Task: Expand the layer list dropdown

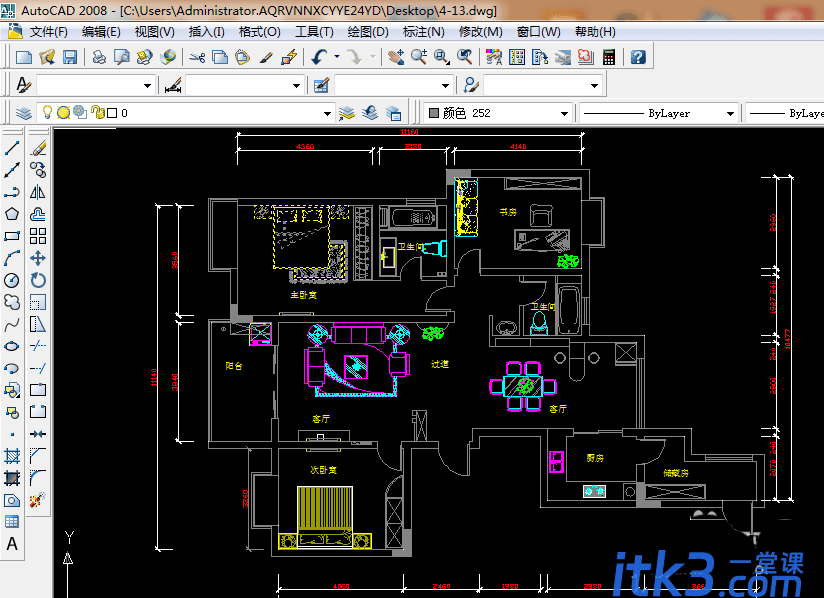Action: (327, 114)
